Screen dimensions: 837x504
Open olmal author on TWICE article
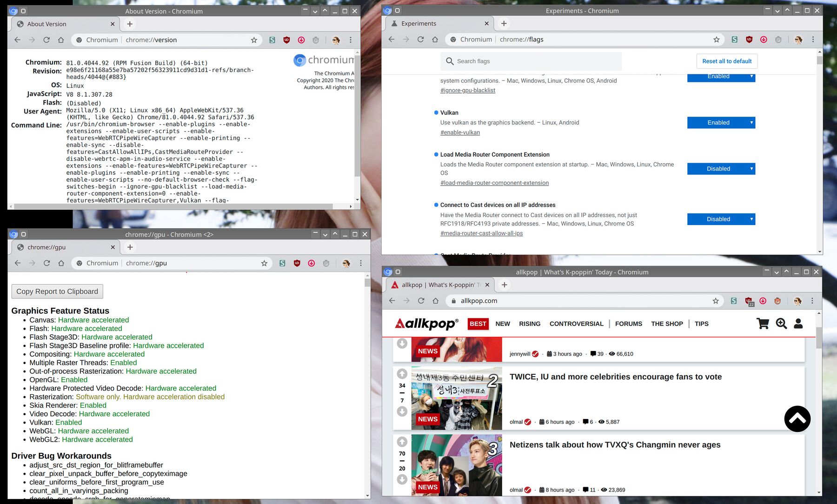tap(516, 422)
